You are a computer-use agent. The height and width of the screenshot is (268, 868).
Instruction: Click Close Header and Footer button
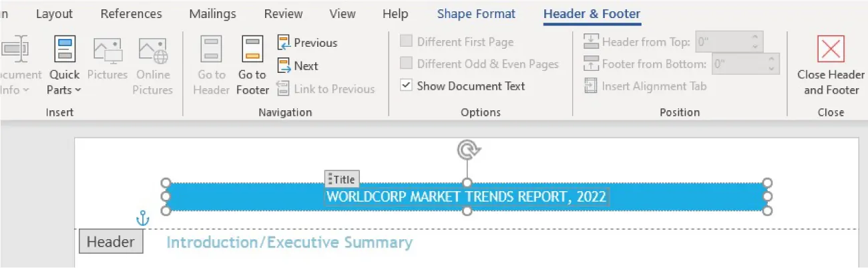click(831, 65)
